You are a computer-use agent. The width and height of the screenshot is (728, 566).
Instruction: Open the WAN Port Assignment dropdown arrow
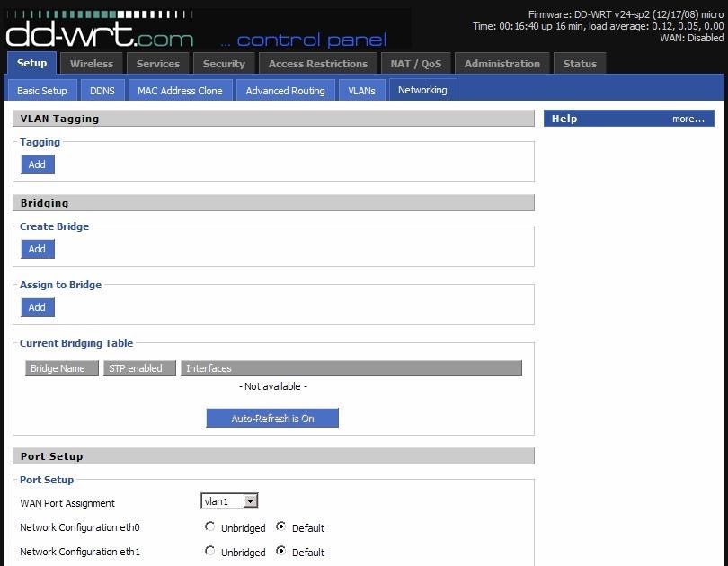pos(250,500)
